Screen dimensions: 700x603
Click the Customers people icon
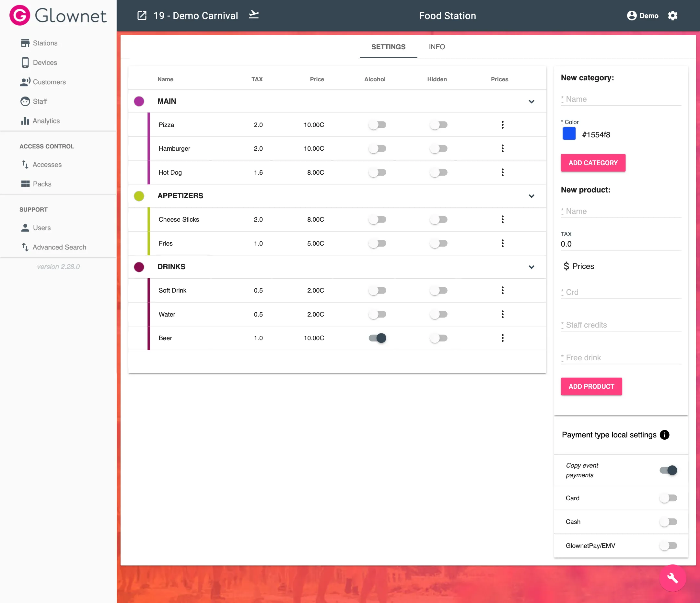[x=25, y=82]
